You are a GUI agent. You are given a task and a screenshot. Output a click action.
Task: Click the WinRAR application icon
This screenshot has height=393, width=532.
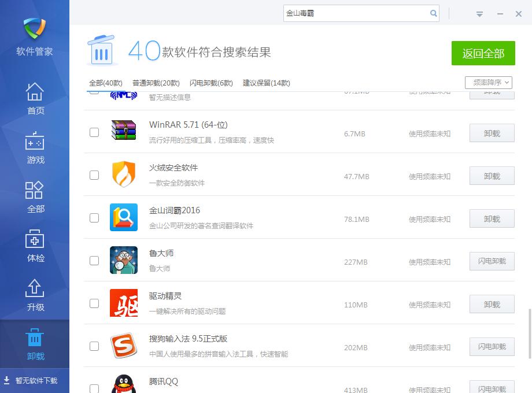(x=124, y=132)
